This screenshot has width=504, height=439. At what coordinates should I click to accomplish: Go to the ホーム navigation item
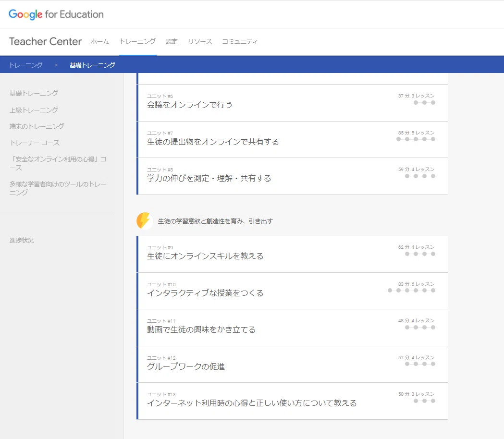point(99,41)
